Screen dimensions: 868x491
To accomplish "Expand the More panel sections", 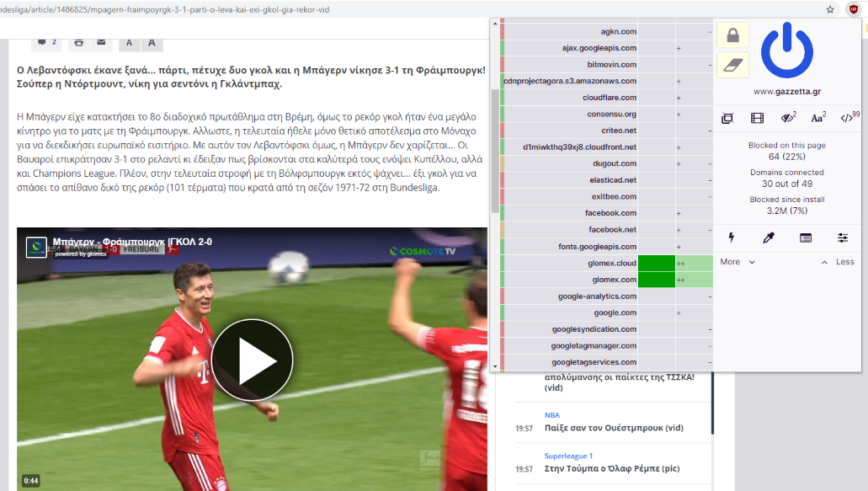I will [738, 262].
